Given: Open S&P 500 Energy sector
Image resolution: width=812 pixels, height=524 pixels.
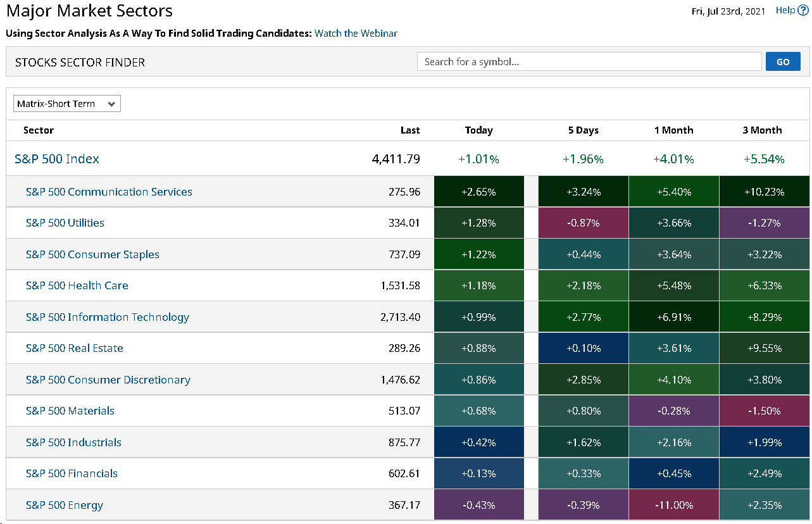Looking at the screenshot, I should (x=65, y=505).
